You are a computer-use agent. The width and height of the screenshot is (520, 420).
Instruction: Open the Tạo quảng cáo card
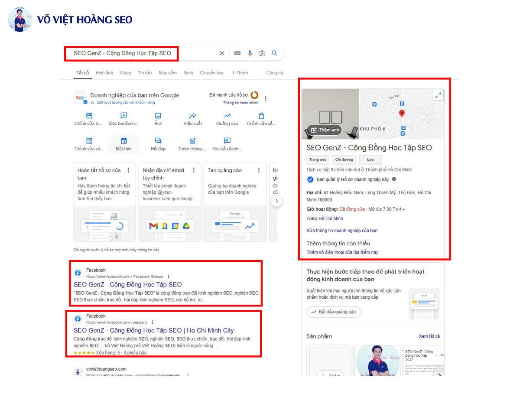[235, 202]
